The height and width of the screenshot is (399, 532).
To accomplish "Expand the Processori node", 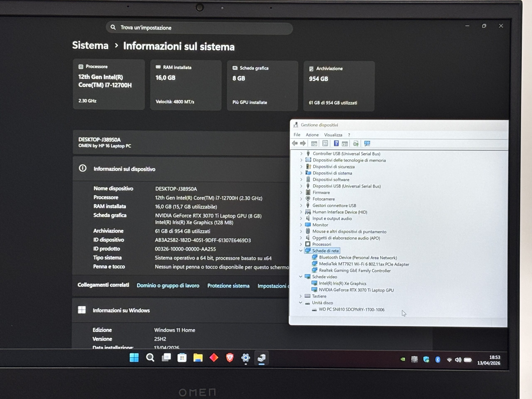I will point(301,244).
